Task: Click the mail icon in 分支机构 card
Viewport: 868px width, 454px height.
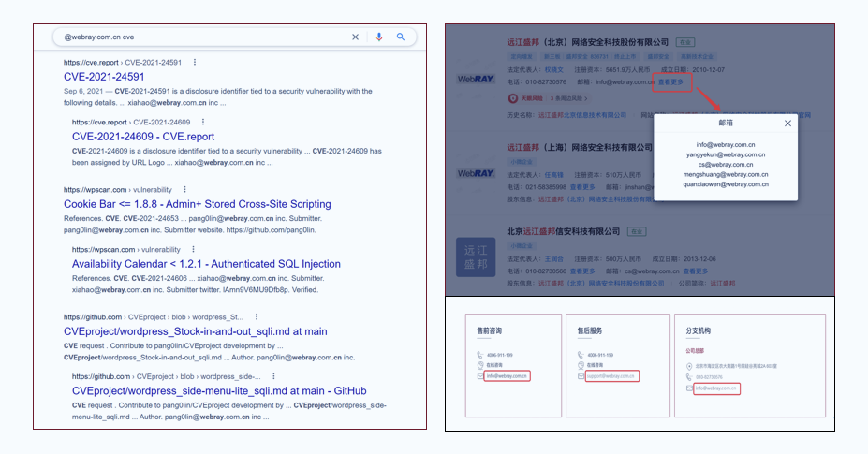Action: [689, 388]
